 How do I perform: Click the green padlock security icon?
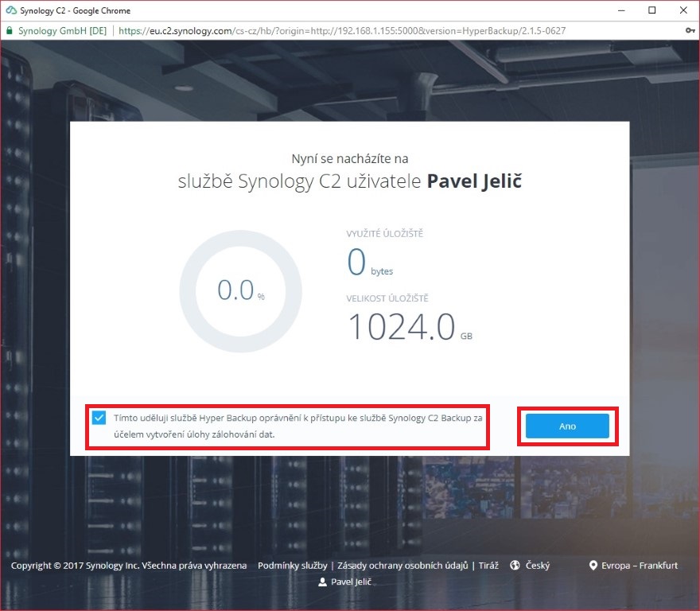click(9, 30)
